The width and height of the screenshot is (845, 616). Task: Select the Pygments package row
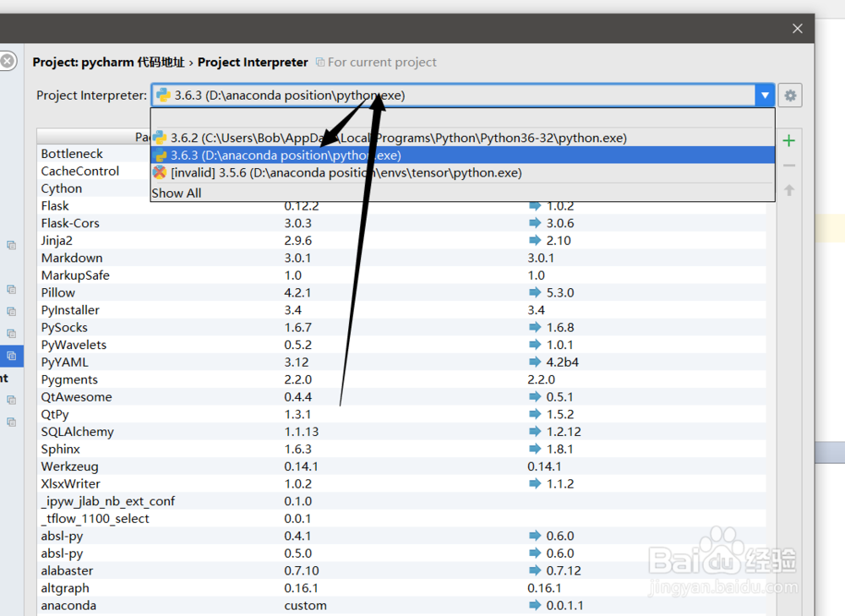tap(401, 379)
